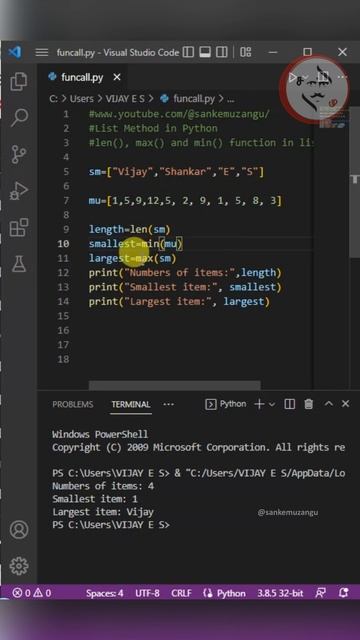Screen dimensions: 360x640
Task: Click the youtube URL comment on line 1
Action: coord(179,114)
